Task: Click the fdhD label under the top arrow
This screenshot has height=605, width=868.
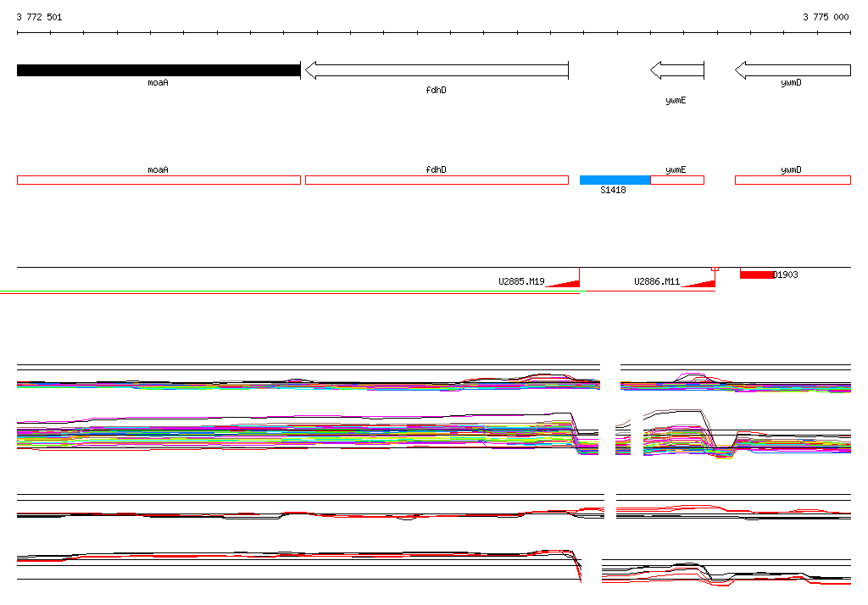Action: [436, 90]
